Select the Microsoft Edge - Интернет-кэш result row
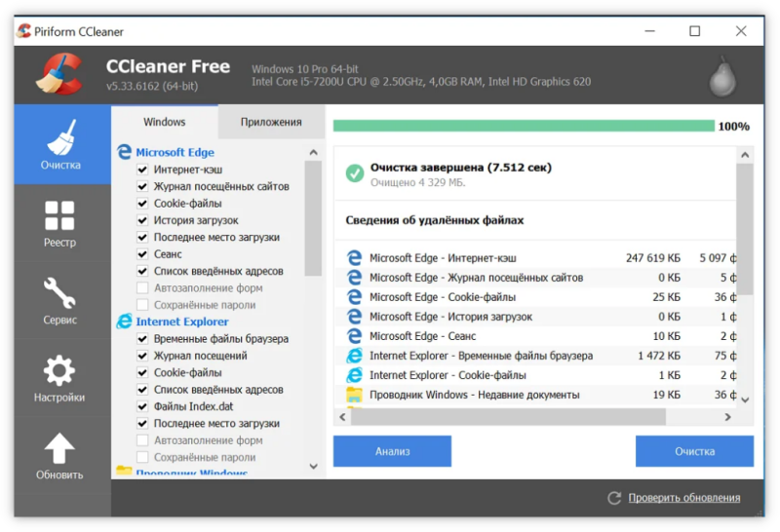Viewport: 780px width, 532px height. coord(535,257)
